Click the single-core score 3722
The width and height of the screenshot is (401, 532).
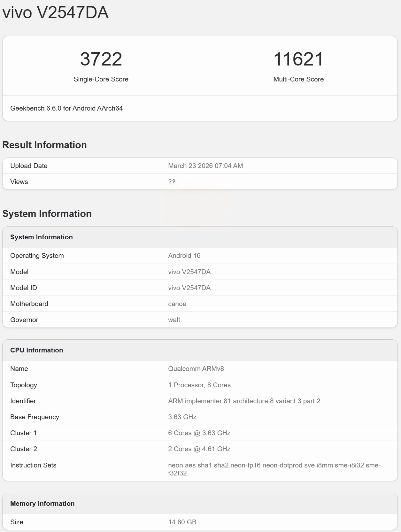point(101,59)
